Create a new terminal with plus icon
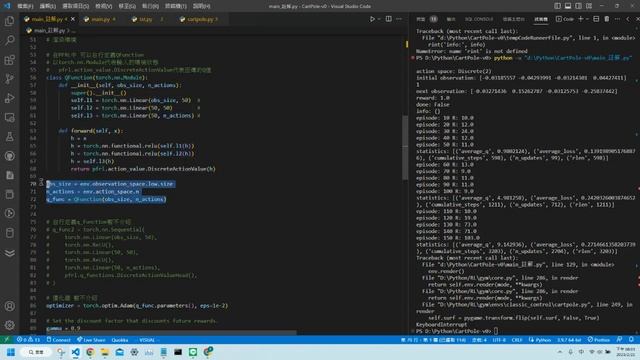Screen dimensions: 640x360 point(580,19)
